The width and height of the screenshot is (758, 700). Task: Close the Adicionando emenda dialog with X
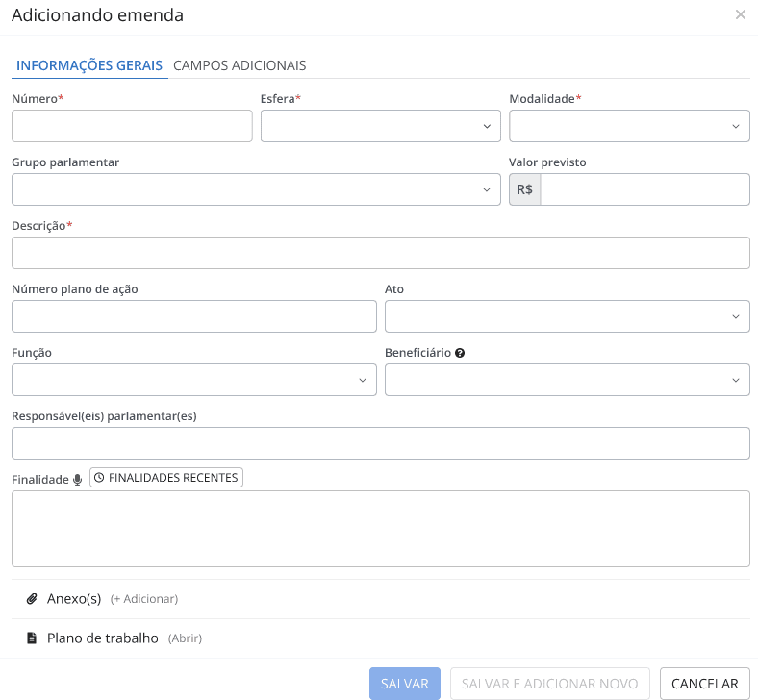click(x=740, y=15)
